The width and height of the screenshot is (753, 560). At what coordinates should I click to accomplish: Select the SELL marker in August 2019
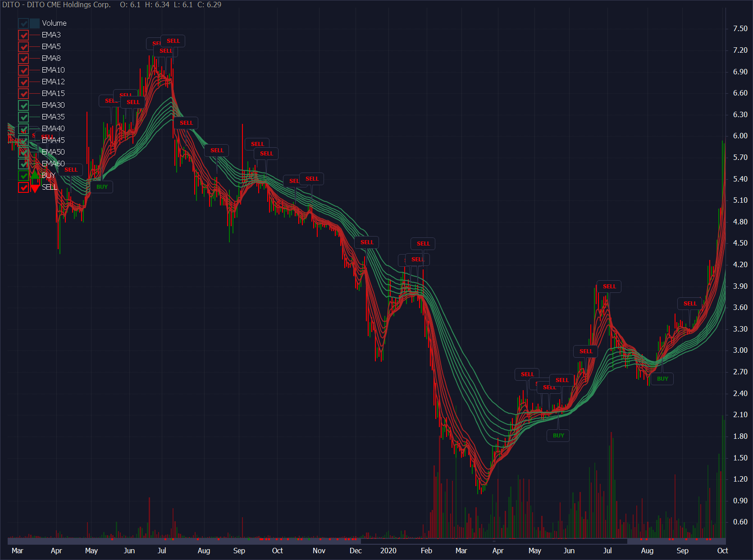click(217, 150)
